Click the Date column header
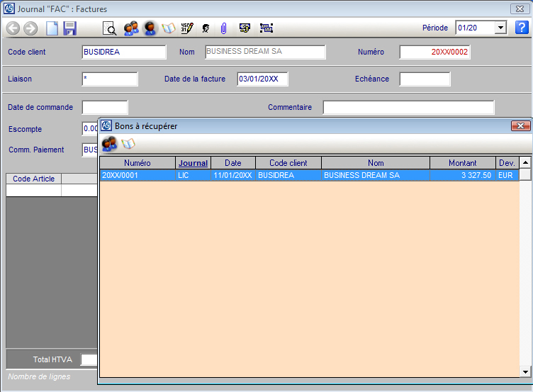This screenshot has height=392, width=533. (232, 163)
